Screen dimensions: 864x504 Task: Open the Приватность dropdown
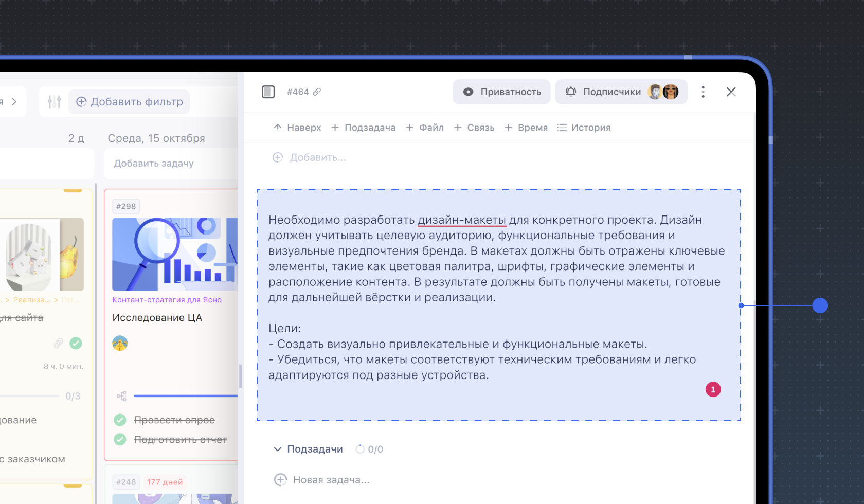click(x=501, y=92)
